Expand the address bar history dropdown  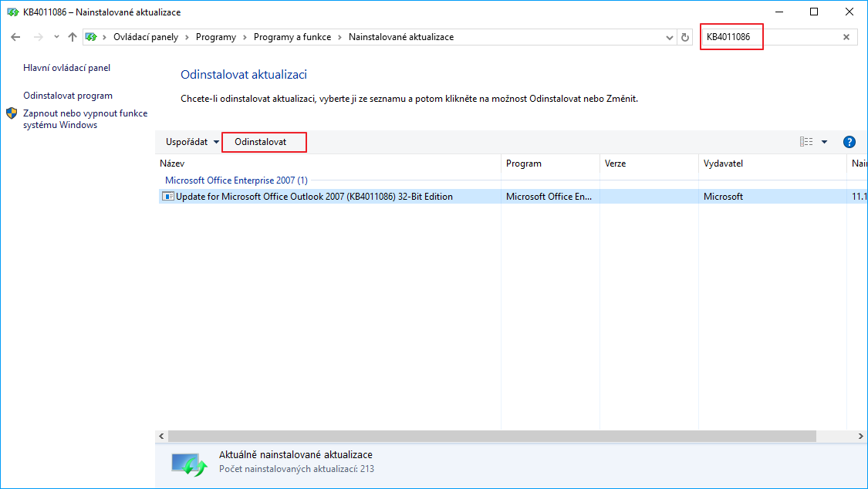click(669, 38)
